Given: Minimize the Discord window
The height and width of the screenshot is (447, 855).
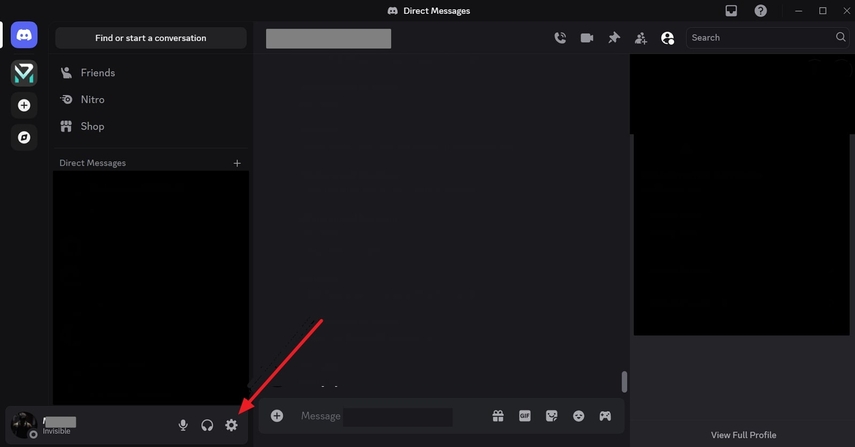Looking at the screenshot, I should tap(798, 10).
